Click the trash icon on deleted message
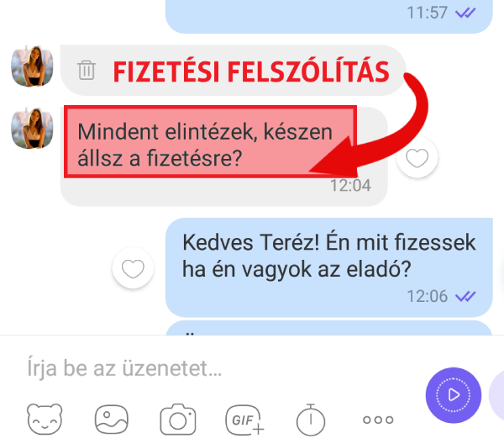The width and height of the screenshot is (504, 444). point(87,70)
